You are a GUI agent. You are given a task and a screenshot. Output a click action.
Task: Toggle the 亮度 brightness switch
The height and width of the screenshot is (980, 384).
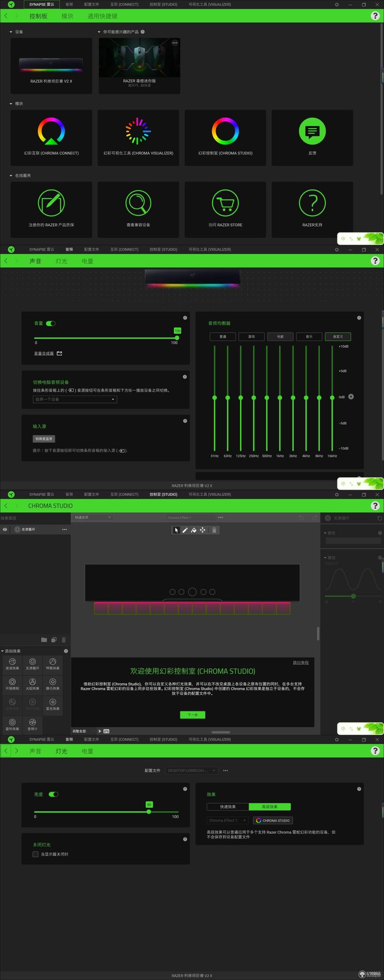53,794
